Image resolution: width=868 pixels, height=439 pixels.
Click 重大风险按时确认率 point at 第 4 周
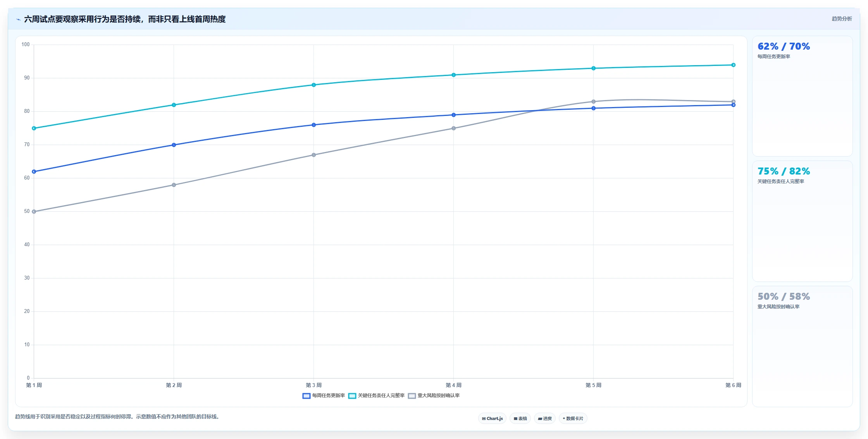point(453,128)
